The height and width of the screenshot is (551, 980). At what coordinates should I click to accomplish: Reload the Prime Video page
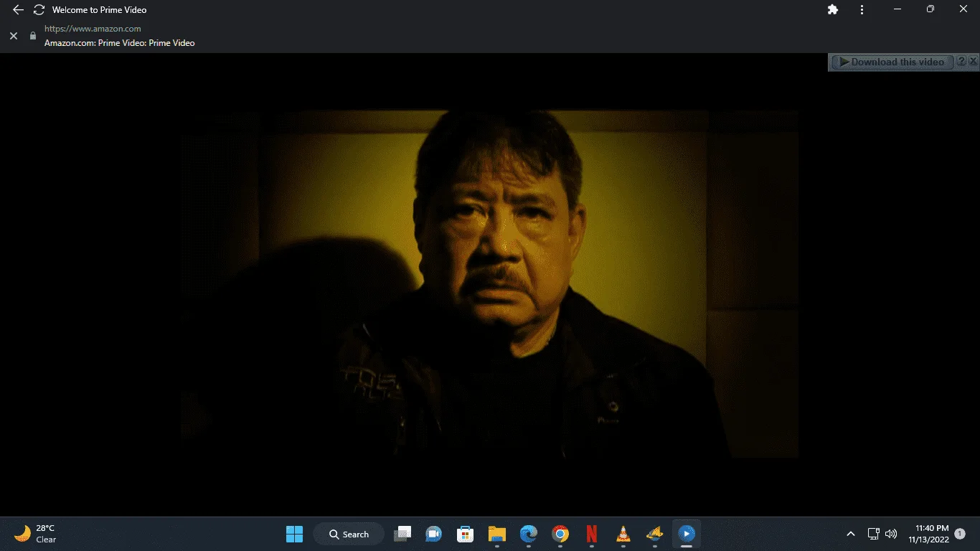[39, 10]
